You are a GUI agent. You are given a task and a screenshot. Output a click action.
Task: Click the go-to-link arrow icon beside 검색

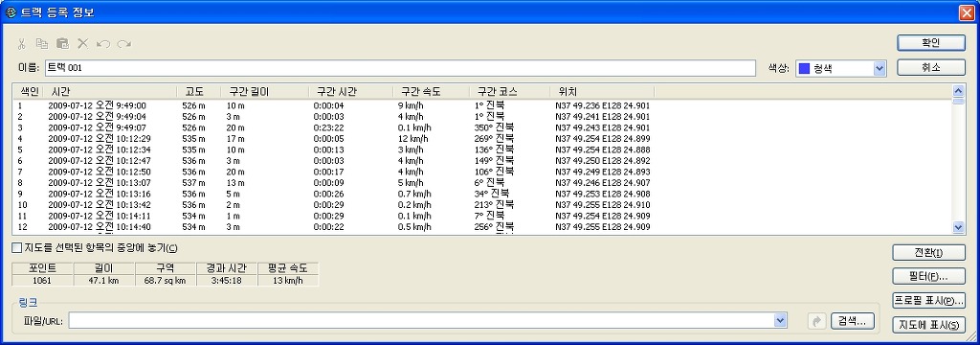click(x=816, y=321)
